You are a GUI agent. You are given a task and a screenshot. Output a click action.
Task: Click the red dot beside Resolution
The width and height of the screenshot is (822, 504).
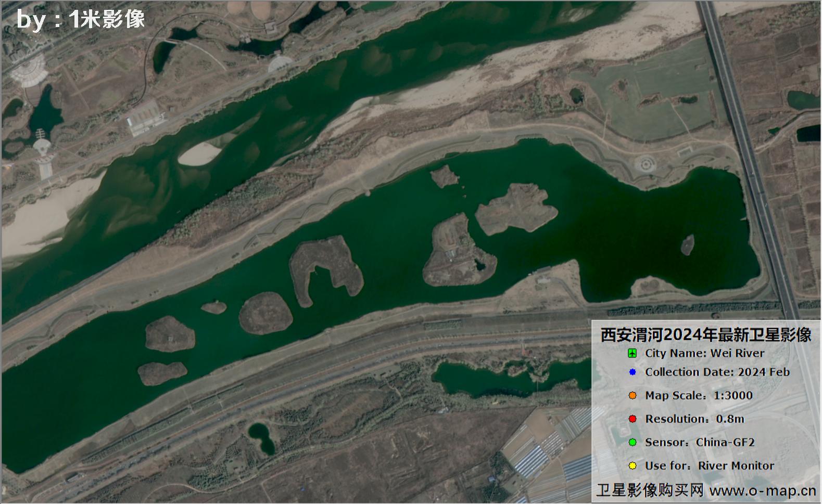[x=633, y=419]
